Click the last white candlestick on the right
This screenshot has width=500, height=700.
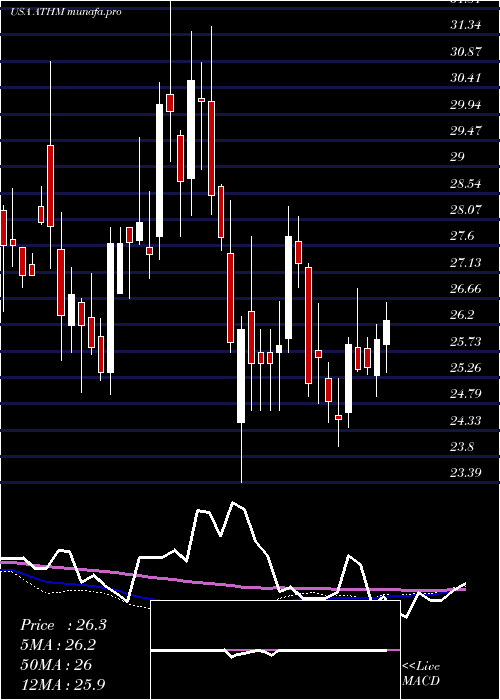[x=386, y=332]
